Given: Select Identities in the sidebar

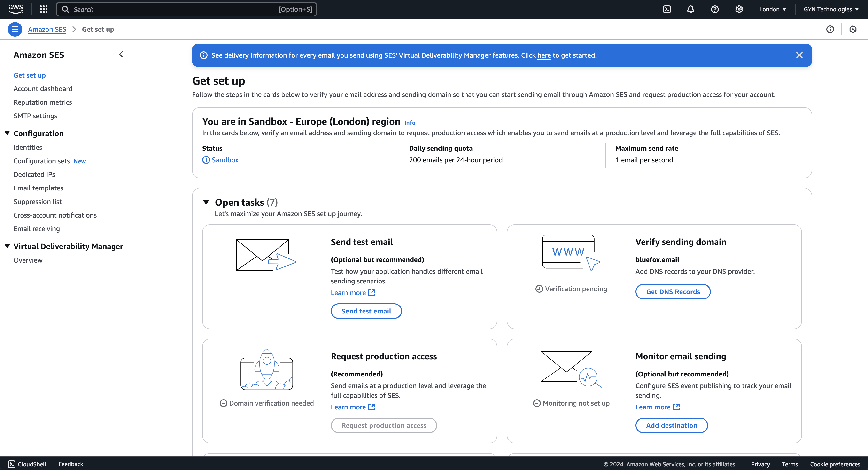Looking at the screenshot, I should 28,147.
